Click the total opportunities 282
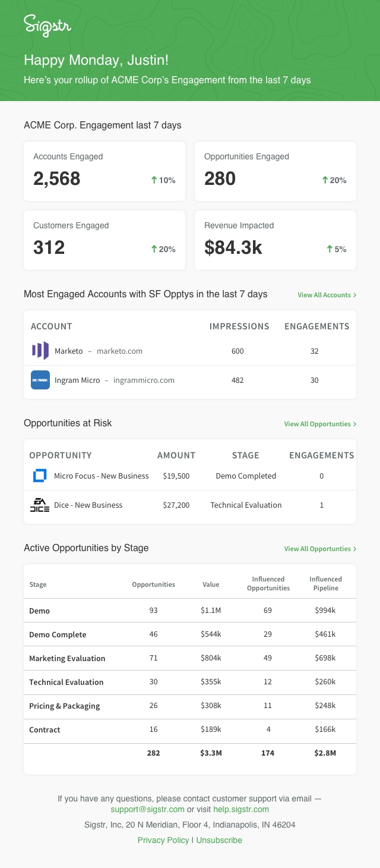 (154, 753)
